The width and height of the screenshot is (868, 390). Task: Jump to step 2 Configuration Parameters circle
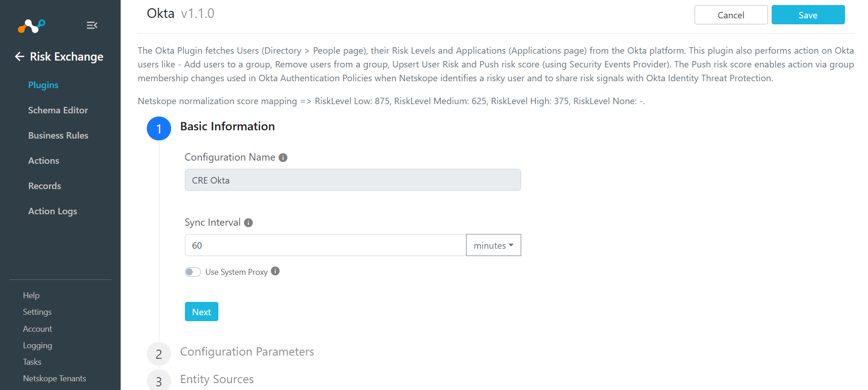159,354
